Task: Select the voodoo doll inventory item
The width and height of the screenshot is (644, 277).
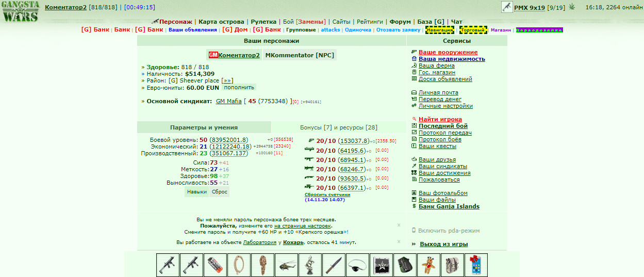Action: (x=428, y=265)
